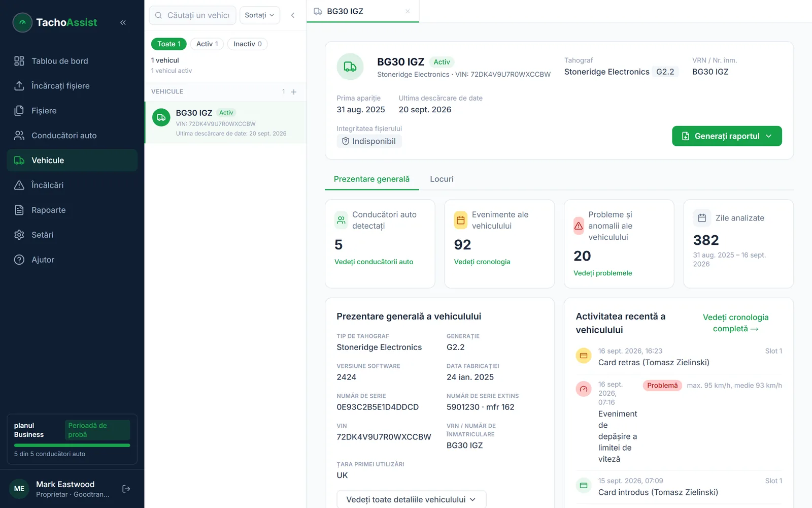Click the logout icon beside Mark Eastwood

[x=126, y=489]
